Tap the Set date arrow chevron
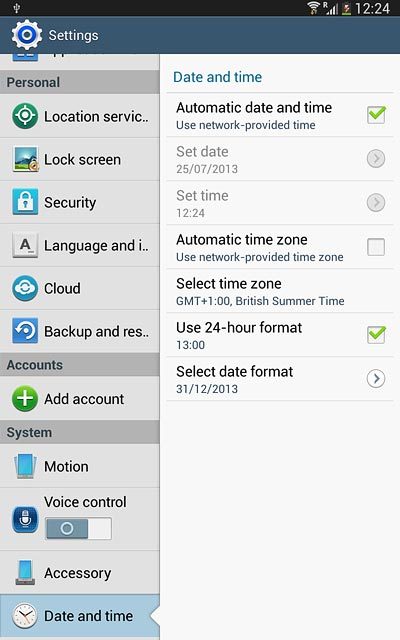This screenshot has width=400, height=640. click(376, 158)
